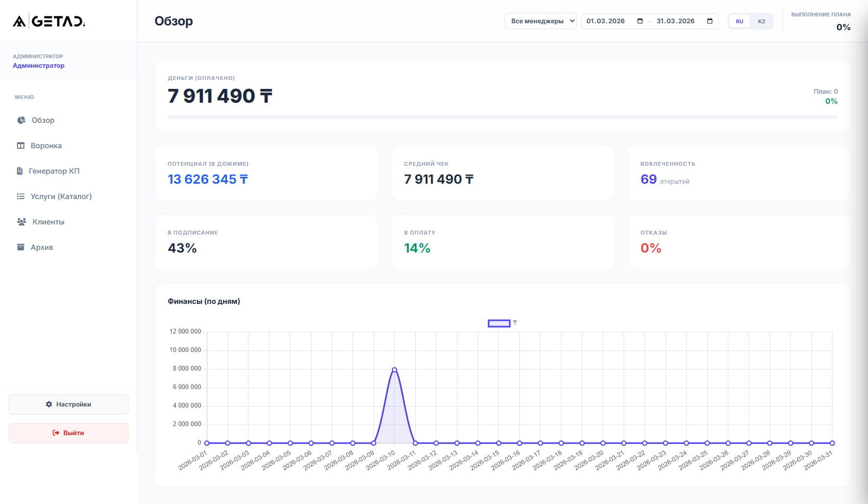Click the list icon next to Услуги (Каталог)
Viewport: 868px width, 504px height.
pos(21,196)
